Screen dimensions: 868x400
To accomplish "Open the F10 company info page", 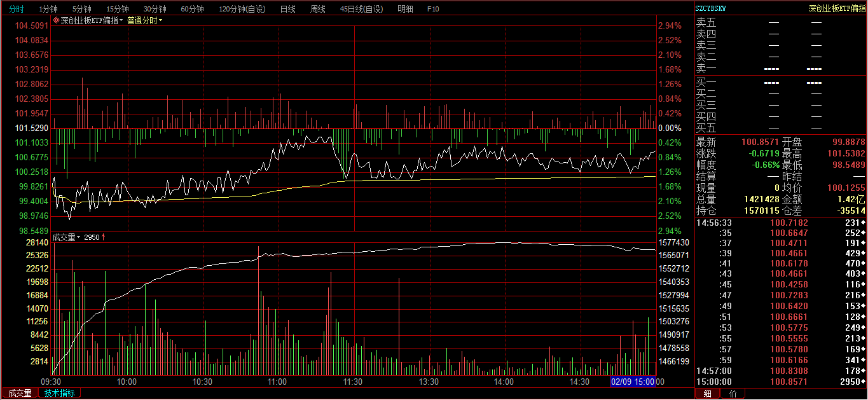I will tap(433, 9).
